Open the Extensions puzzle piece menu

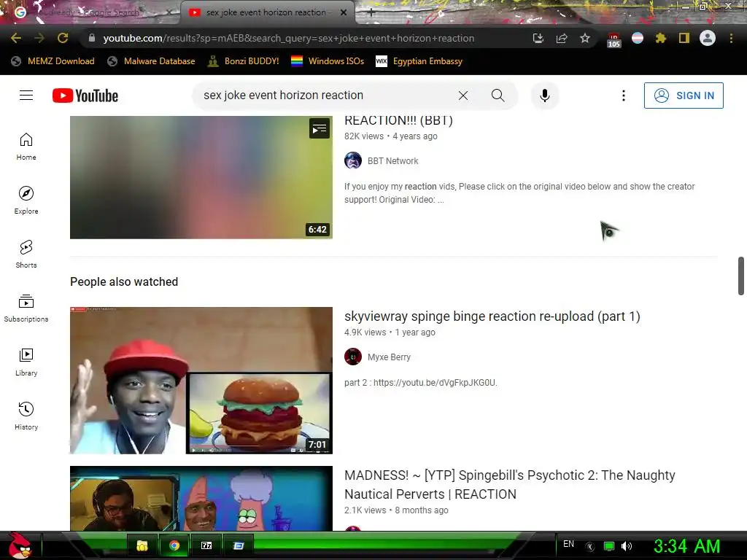click(x=661, y=38)
